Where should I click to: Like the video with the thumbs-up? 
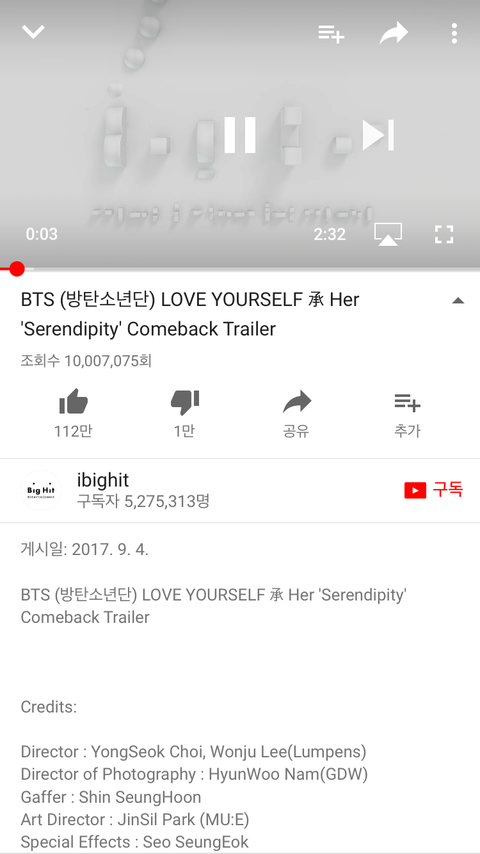(73, 402)
